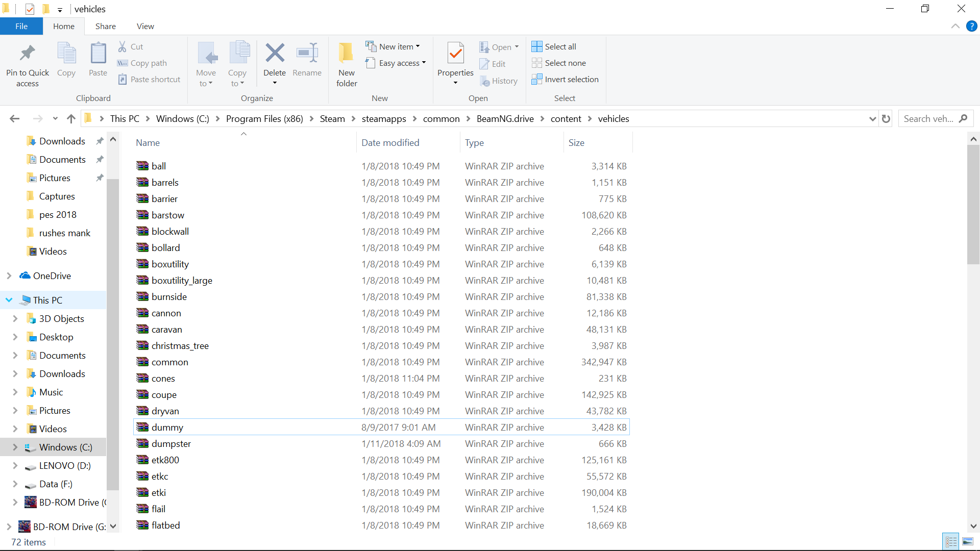Collapse the This PC tree node
This screenshot has height=551, width=980.
coord(9,300)
